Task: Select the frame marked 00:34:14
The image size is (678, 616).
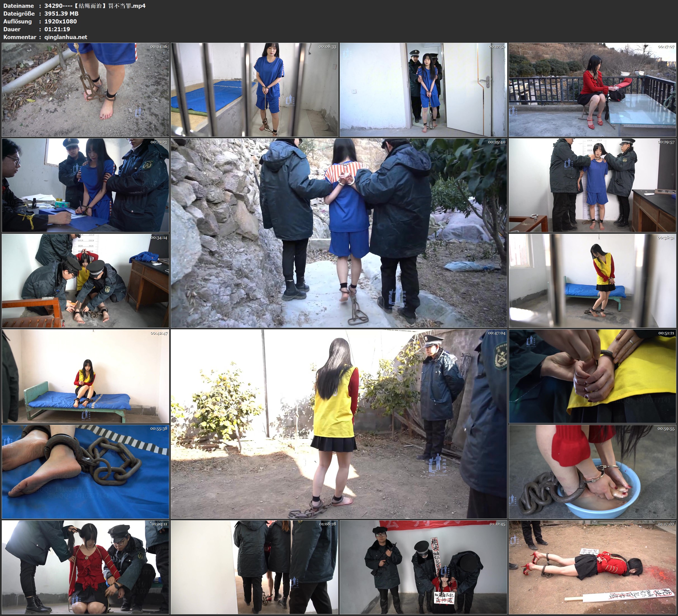Action: [85, 280]
